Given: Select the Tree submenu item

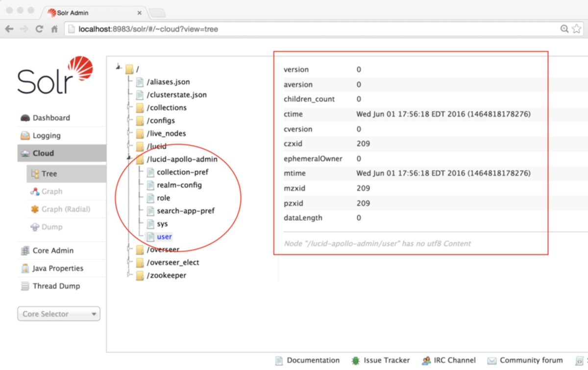Looking at the screenshot, I should pos(66,174).
